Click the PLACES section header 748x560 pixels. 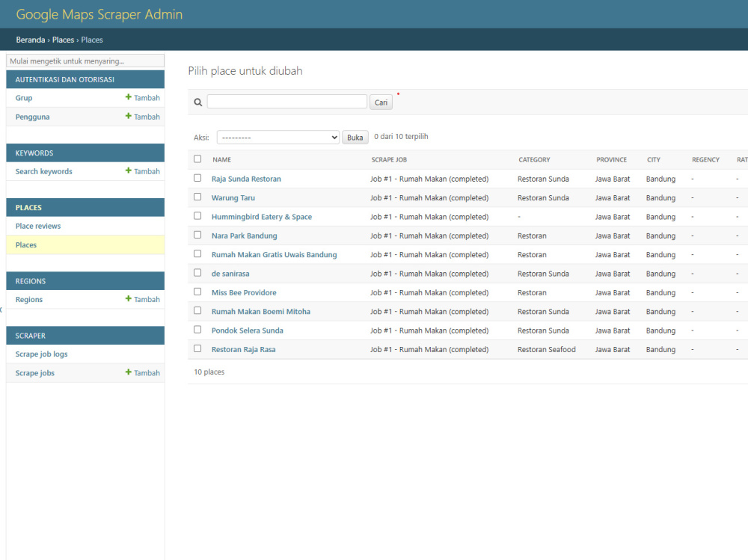click(x=28, y=208)
